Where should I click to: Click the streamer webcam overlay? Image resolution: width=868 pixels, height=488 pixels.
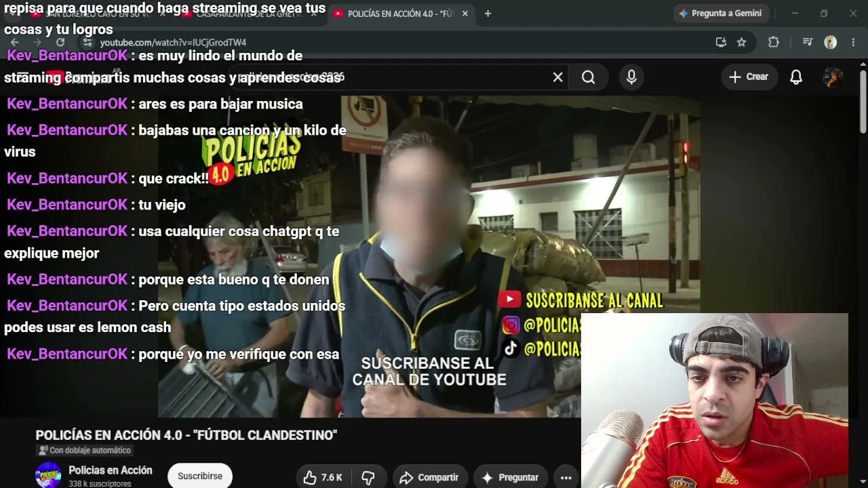714,401
